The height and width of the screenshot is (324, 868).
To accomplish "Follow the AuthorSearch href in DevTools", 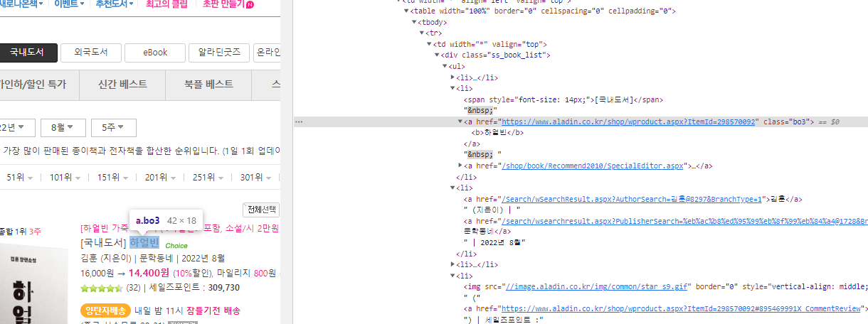I will (632, 199).
